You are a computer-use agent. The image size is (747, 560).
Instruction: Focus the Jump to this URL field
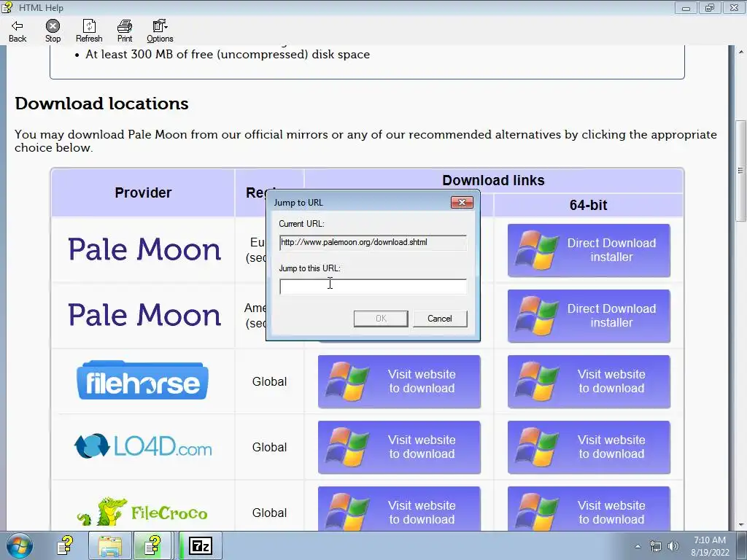[373, 287]
